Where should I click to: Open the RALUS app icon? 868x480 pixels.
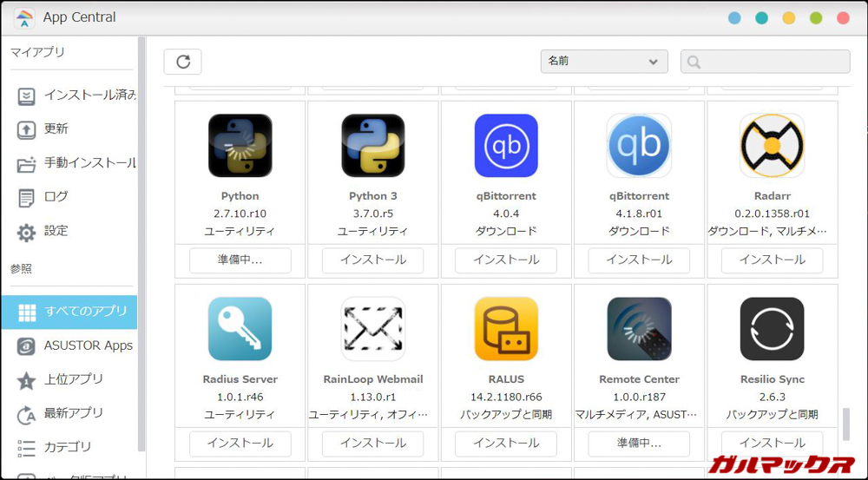tap(506, 329)
